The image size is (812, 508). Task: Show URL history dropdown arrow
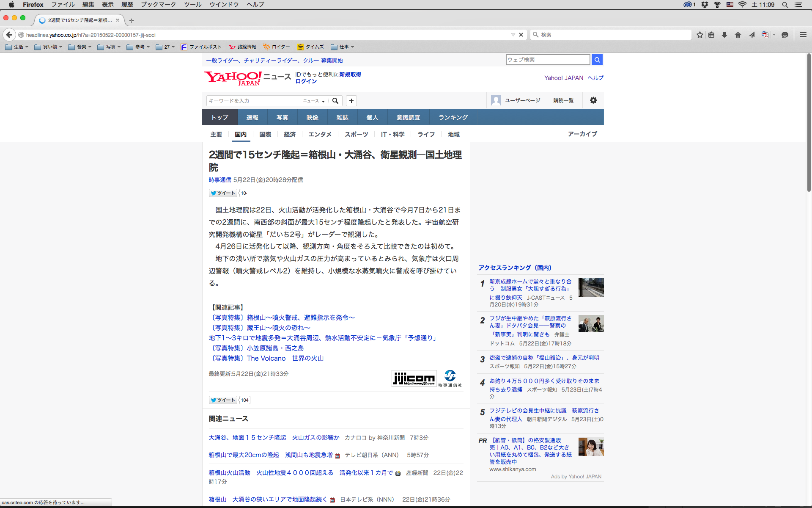pos(513,35)
